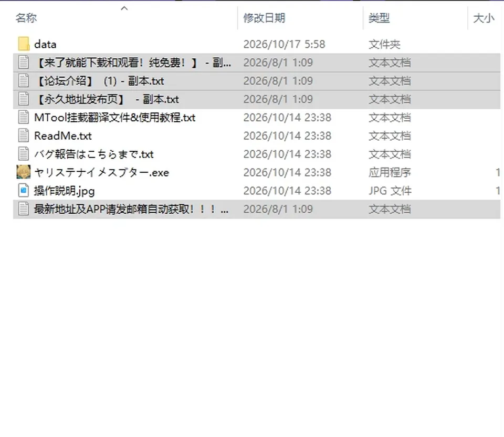
Task: Select ヤリステナイメスブター.exe file name
Action: (x=101, y=173)
